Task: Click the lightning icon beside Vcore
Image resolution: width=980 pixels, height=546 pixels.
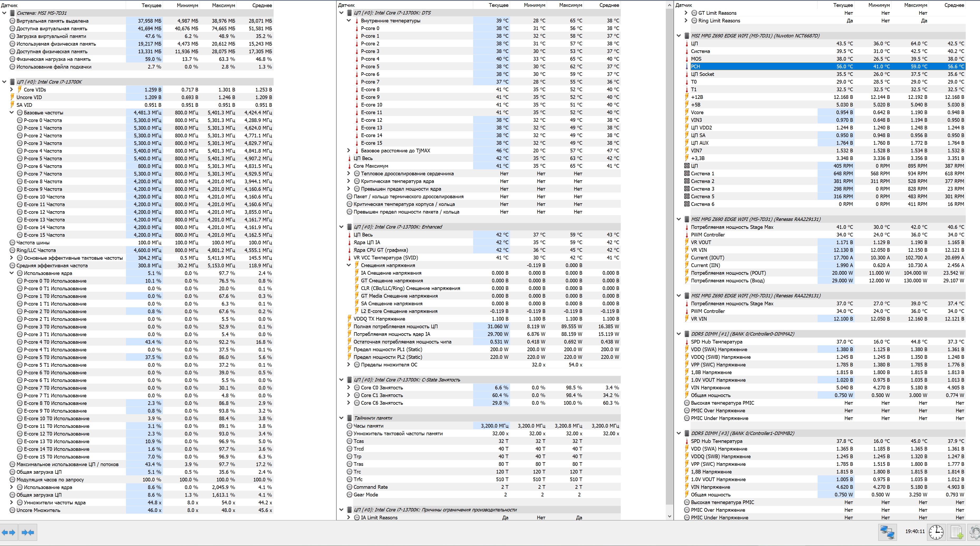Action: 687,112
